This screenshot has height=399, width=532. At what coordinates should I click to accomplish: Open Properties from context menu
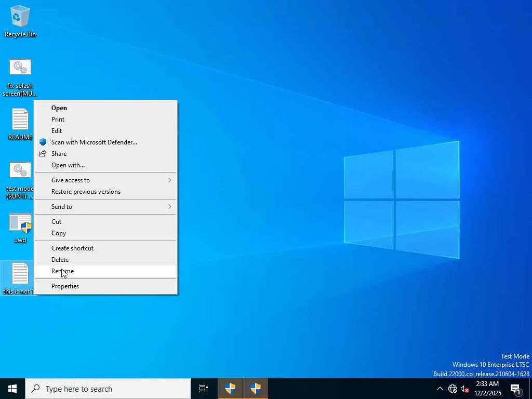[x=105, y=286]
